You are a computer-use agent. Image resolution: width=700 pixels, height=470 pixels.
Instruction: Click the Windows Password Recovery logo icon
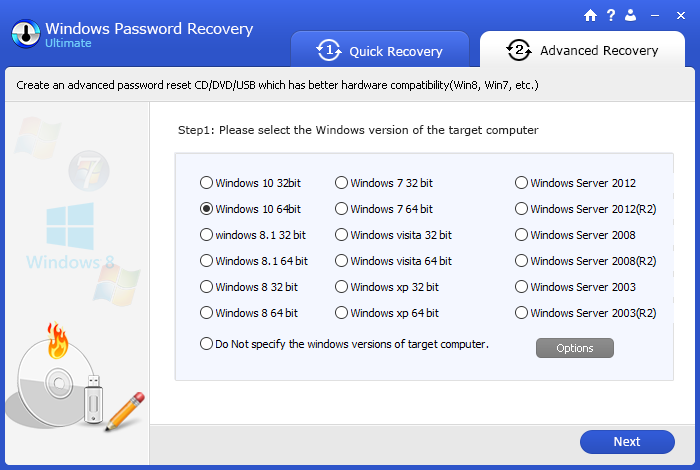pyautogui.click(x=25, y=33)
